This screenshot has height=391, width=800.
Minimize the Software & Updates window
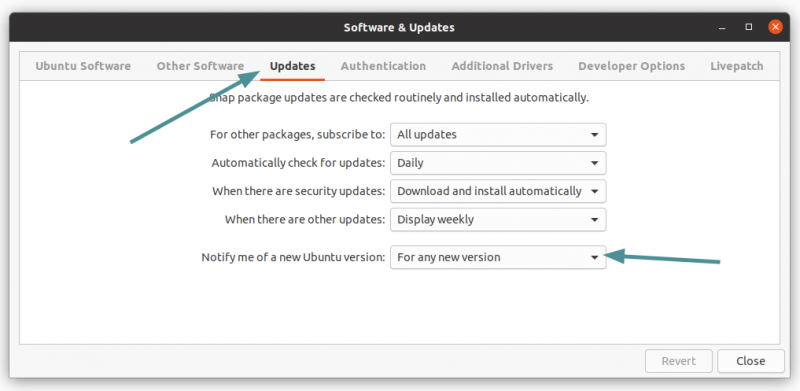pos(722,28)
